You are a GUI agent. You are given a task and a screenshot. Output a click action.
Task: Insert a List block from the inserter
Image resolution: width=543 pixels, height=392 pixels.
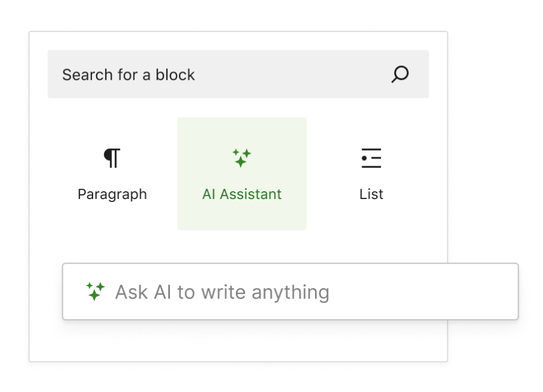371,174
